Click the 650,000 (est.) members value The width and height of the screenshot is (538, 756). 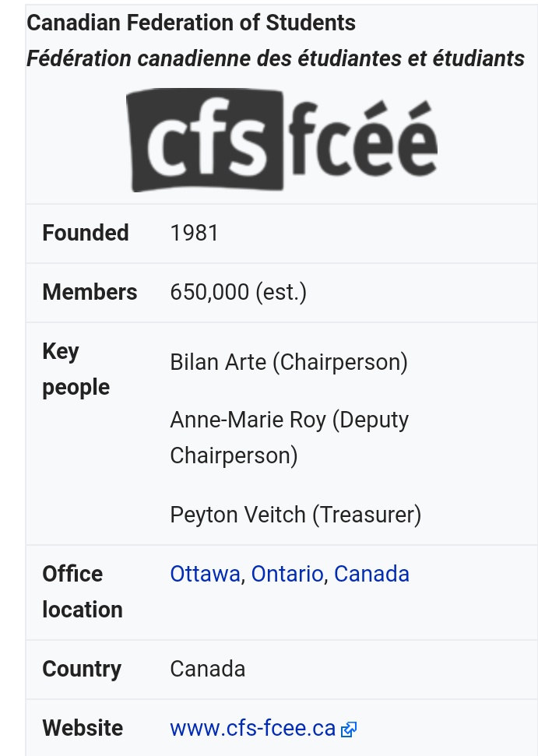(x=238, y=292)
